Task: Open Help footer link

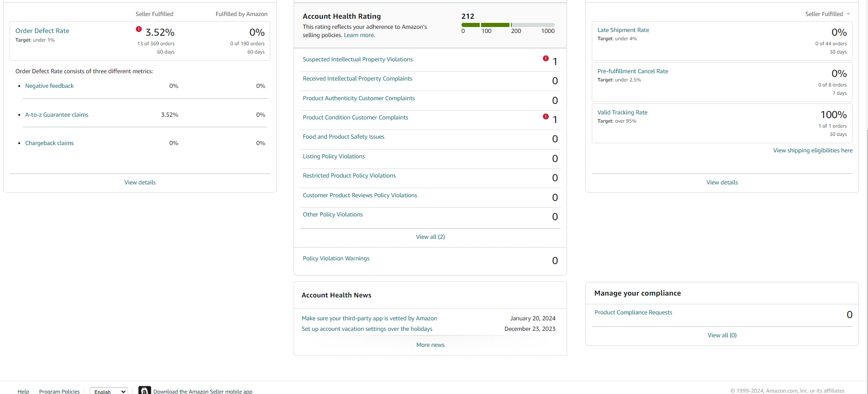Action: pyautogui.click(x=23, y=391)
